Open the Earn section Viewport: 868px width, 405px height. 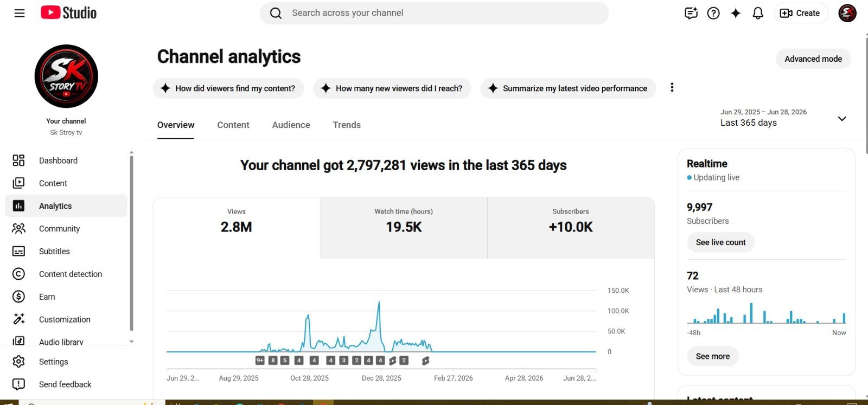pyautogui.click(x=66, y=297)
